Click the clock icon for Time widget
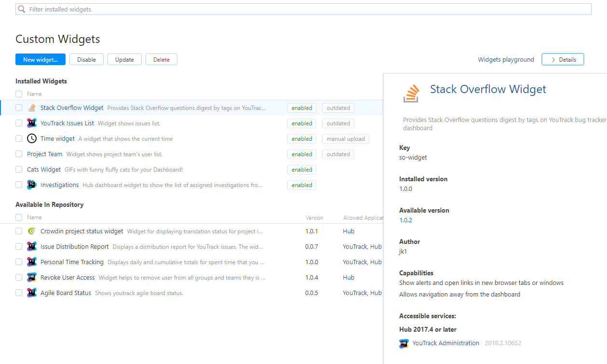This screenshot has width=607, height=364. click(32, 139)
